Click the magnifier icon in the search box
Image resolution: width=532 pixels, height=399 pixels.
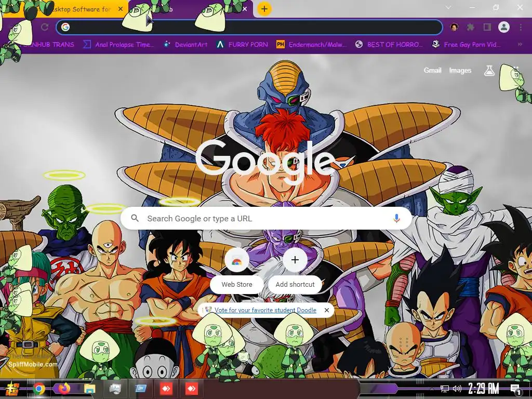tap(135, 218)
